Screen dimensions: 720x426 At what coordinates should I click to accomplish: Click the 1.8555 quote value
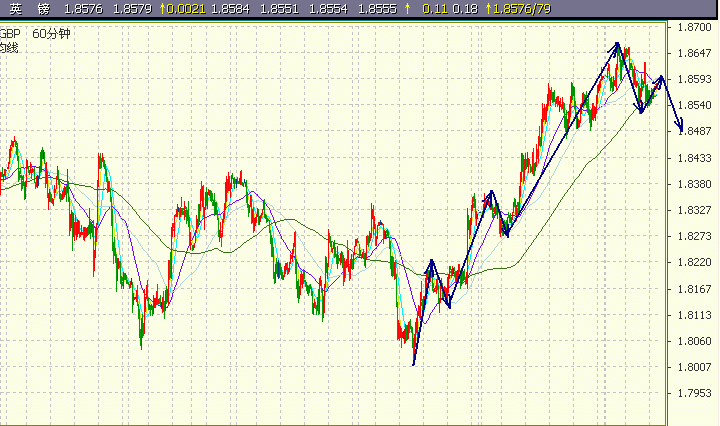coord(377,9)
